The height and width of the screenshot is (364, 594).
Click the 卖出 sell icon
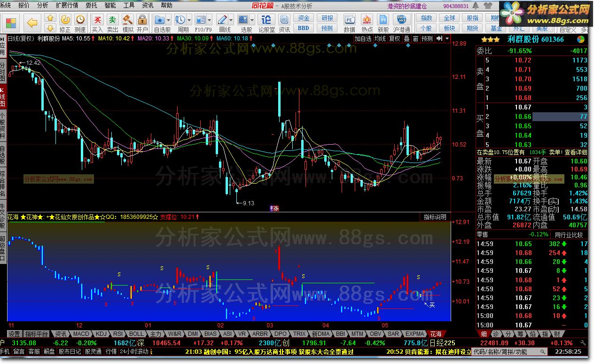(x=113, y=19)
